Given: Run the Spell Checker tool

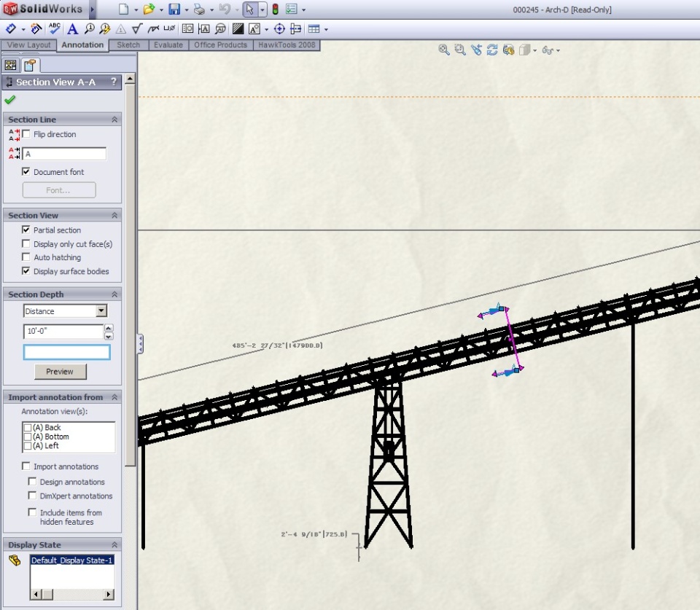Looking at the screenshot, I should point(55,29).
